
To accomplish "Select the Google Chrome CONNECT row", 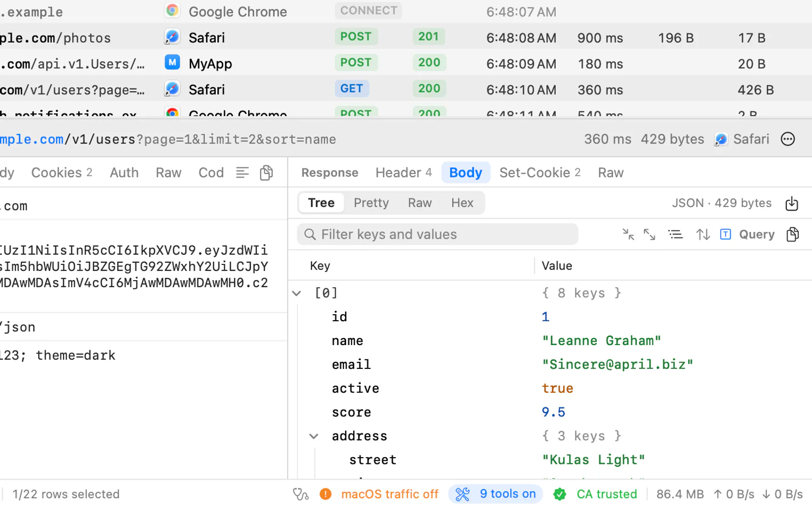I will (406, 11).
